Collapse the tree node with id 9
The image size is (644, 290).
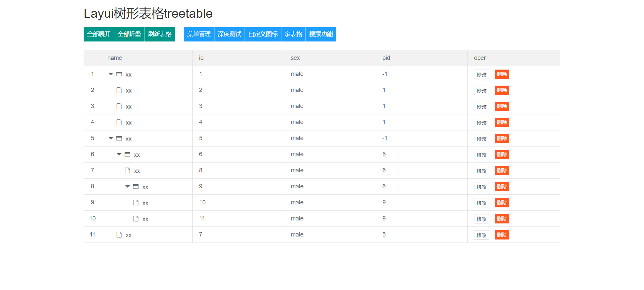(x=127, y=187)
